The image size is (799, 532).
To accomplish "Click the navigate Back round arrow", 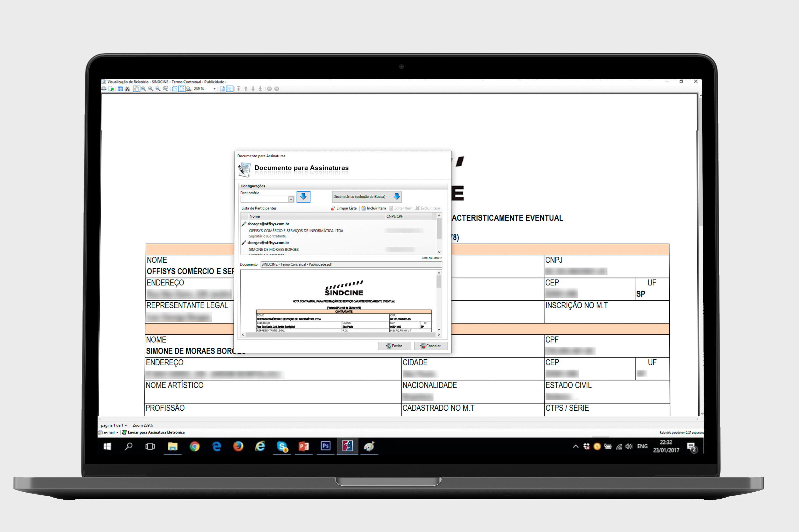I will 269,89.
